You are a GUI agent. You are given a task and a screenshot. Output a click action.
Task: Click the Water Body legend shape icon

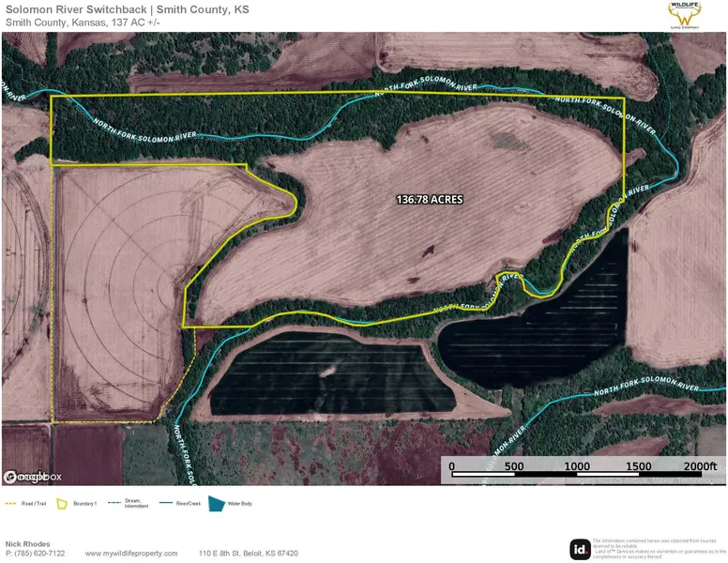tap(217, 504)
